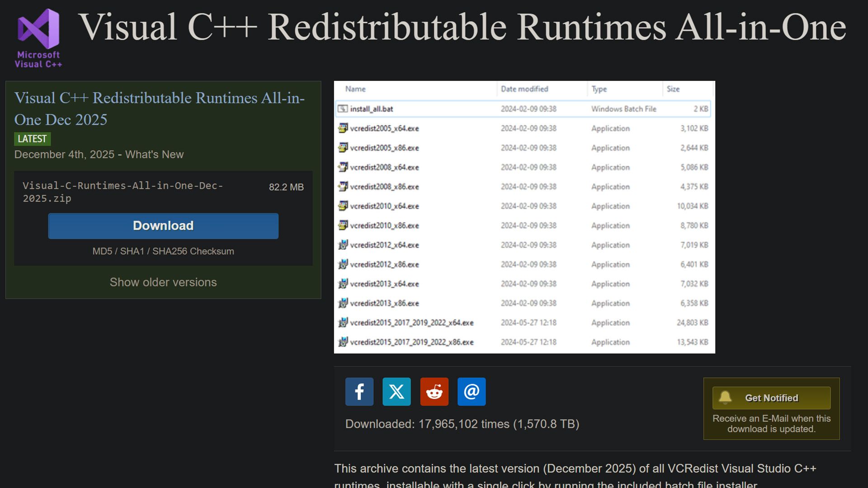Share via the email @ icon
Viewport: 868px width, 488px height.
(472, 391)
